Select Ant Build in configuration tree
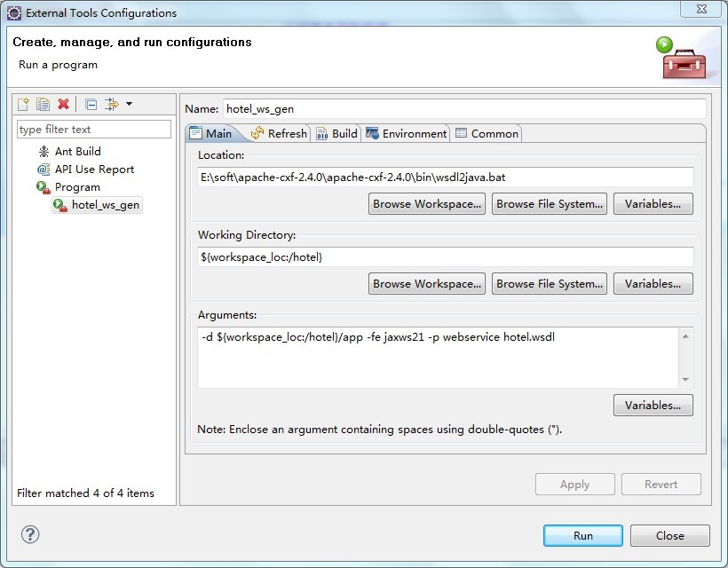The width and height of the screenshot is (728, 568). click(77, 151)
